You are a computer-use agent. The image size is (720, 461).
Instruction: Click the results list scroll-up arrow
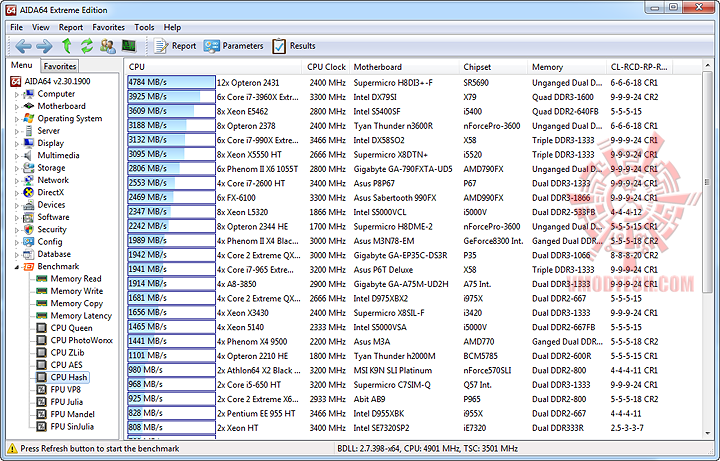click(x=707, y=66)
